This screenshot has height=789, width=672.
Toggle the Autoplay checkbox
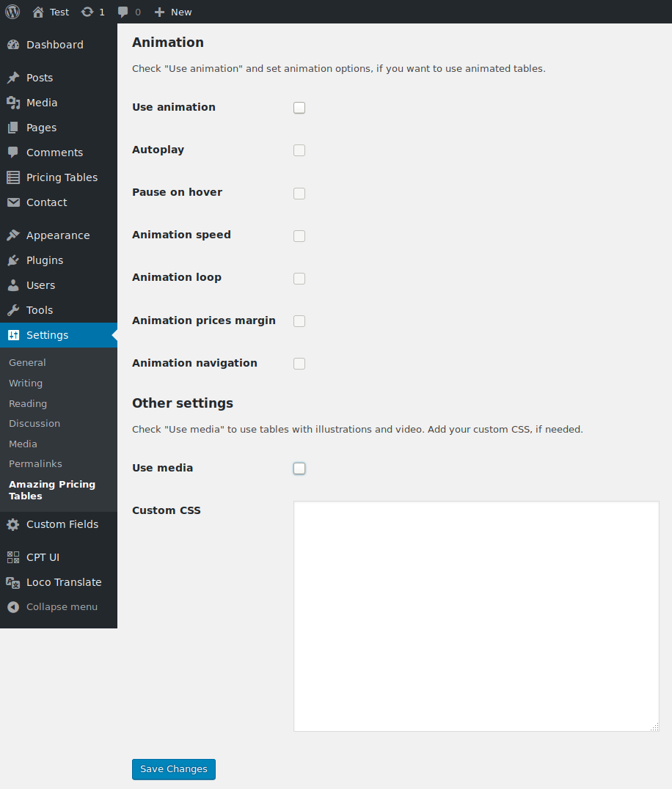coord(299,150)
